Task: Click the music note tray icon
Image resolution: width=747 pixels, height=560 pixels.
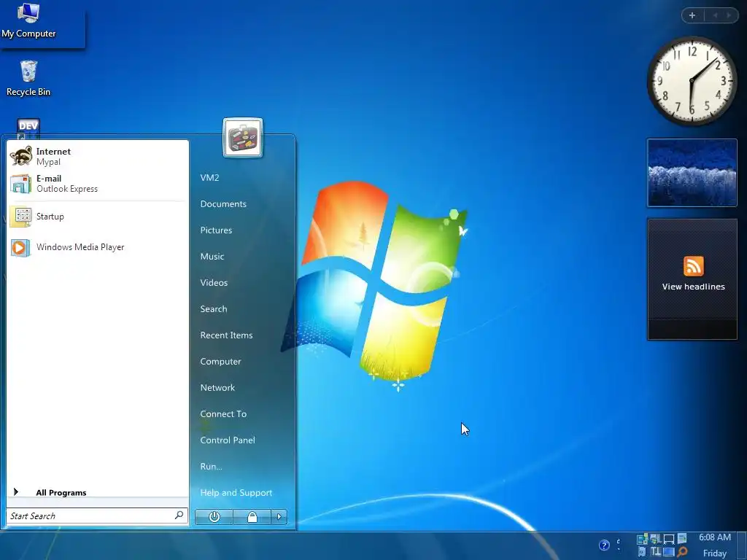Action: click(642, 552)
